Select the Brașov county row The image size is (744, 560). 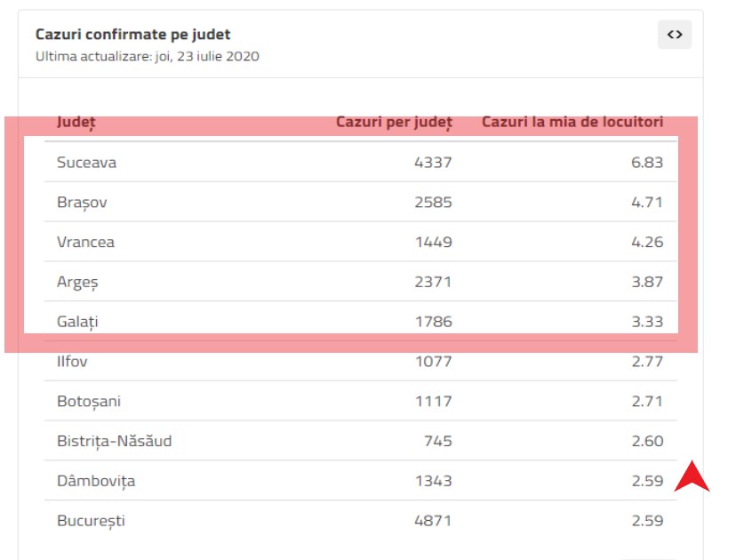[x=82, y=203]
